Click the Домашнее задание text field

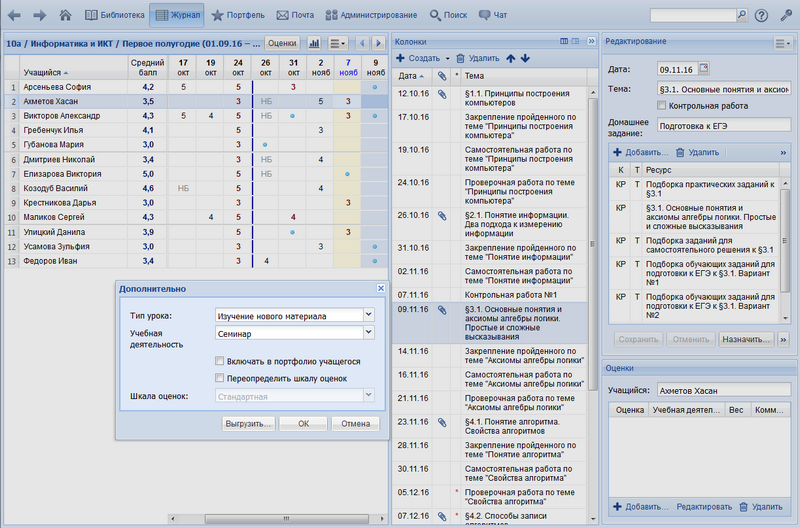722,128
